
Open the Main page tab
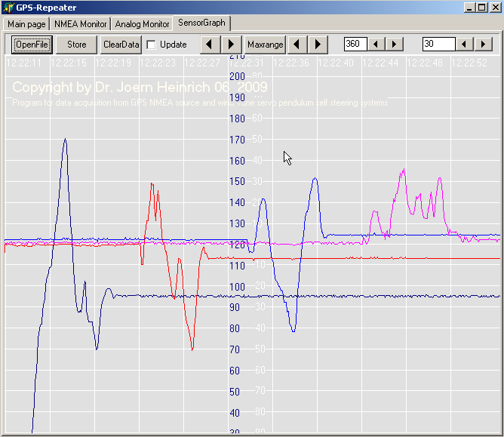26,24
